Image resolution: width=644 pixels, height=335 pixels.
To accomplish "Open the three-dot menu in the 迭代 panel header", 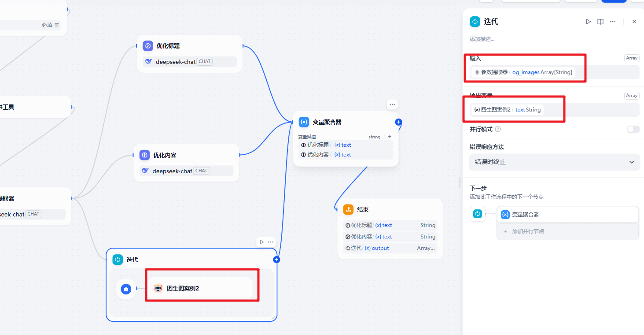I will (x=613, y=22).
